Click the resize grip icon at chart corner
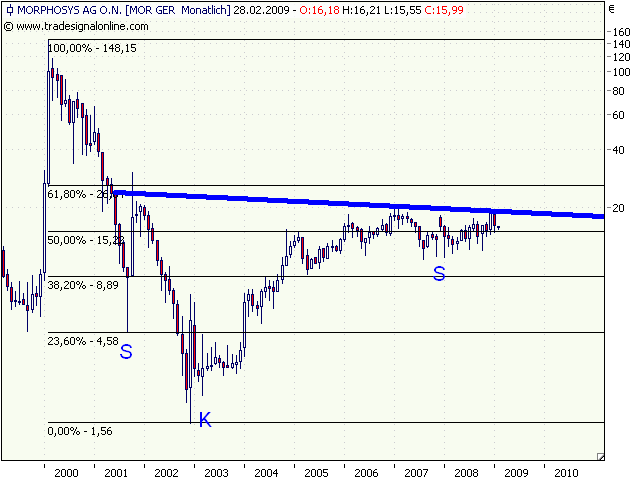Screen dimensions: 640x480 tap(600, 456)
